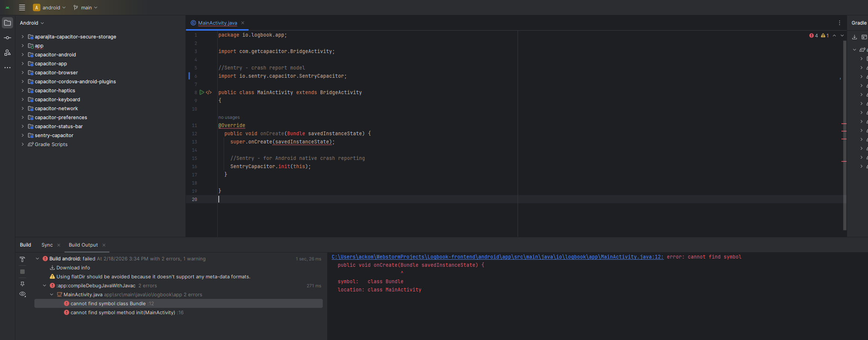Select the MainActivity.java editor tab
The height and width of the screenshot is (340, 868).
(217, 23)
